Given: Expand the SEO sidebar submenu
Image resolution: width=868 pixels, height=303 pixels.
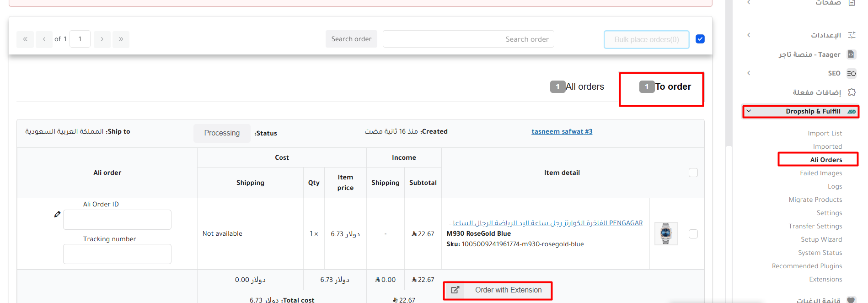Looking at the screenshot, I should [749, 73].
